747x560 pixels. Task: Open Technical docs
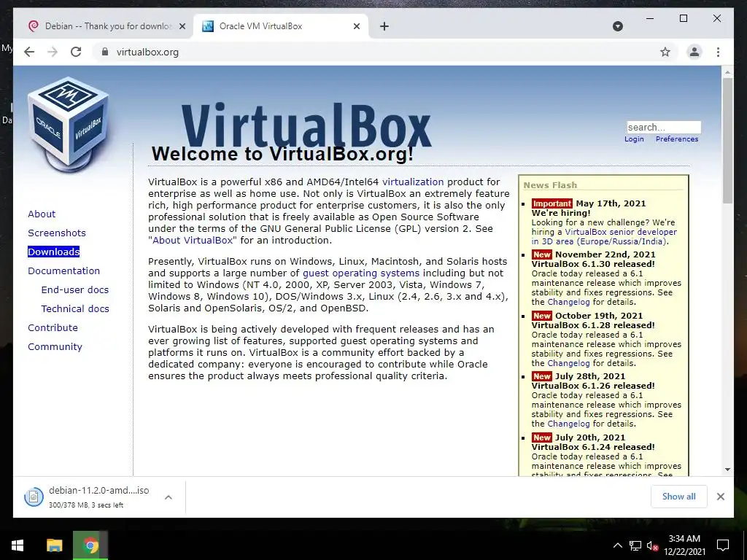(x=75, y=308)
